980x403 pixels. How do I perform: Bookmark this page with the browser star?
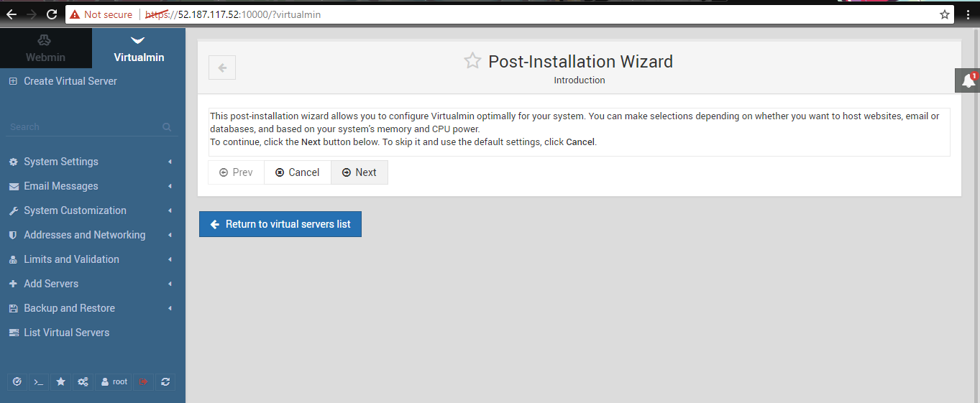tap(945, 14)
